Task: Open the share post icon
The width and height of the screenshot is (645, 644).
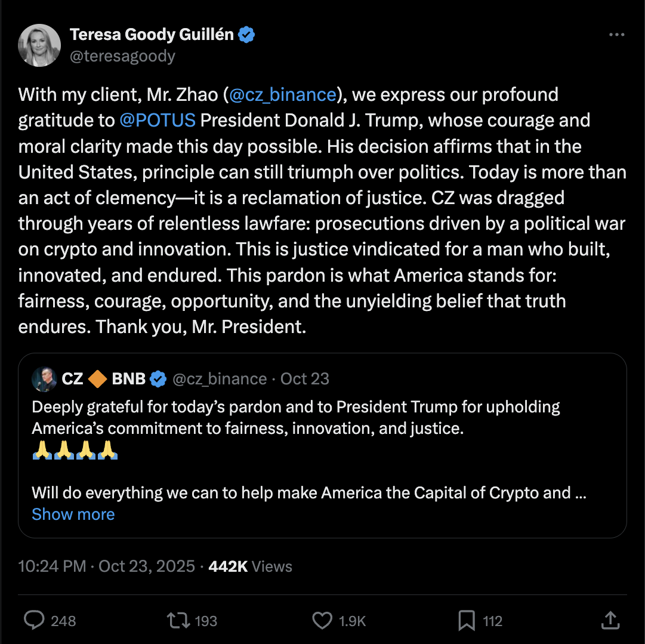Action: click(x=609, y=621)
